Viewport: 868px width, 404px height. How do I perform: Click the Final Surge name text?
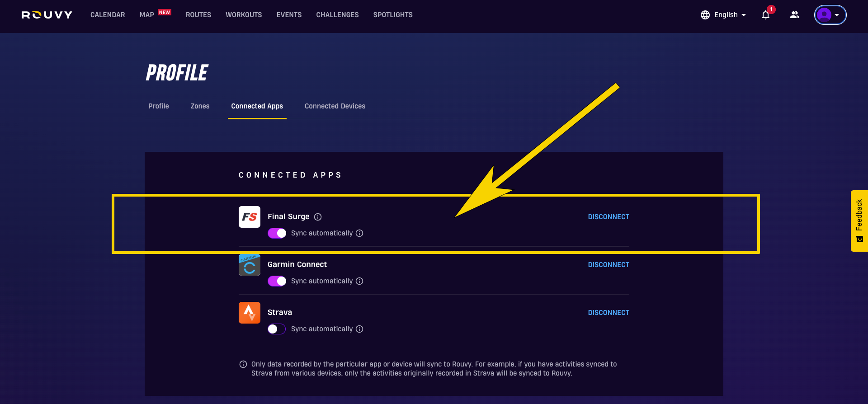pyautogui.click(x=288, y=217)
